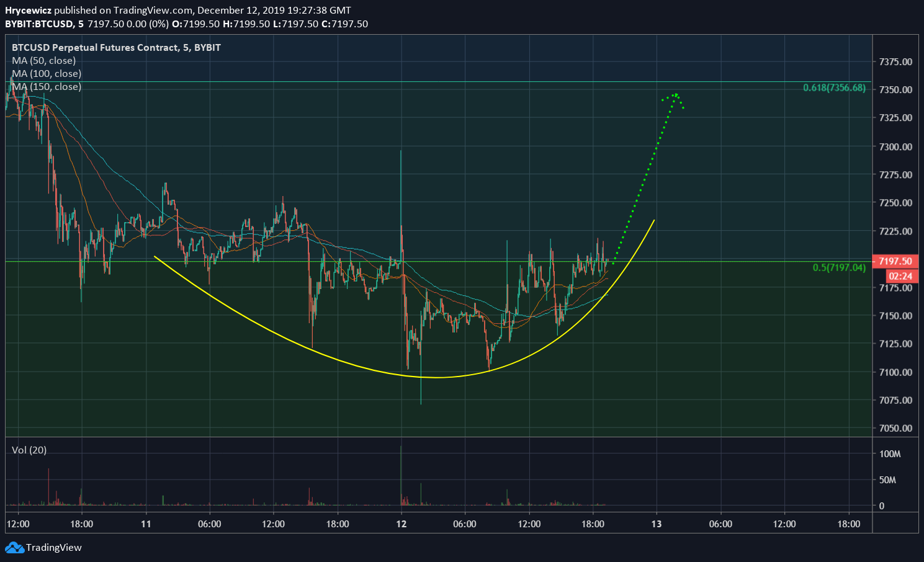Click the 7150.00 price axis label
Screen dimensions: 924x562
895,316
